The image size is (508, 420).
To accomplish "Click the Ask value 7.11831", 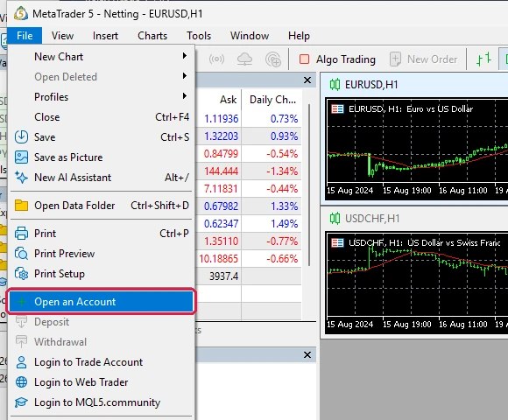I will (222, 189).
